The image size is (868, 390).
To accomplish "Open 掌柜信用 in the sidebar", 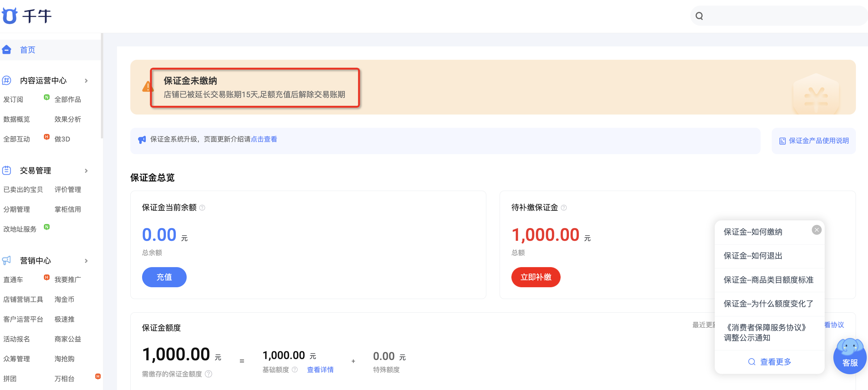I will coord(68,210).
